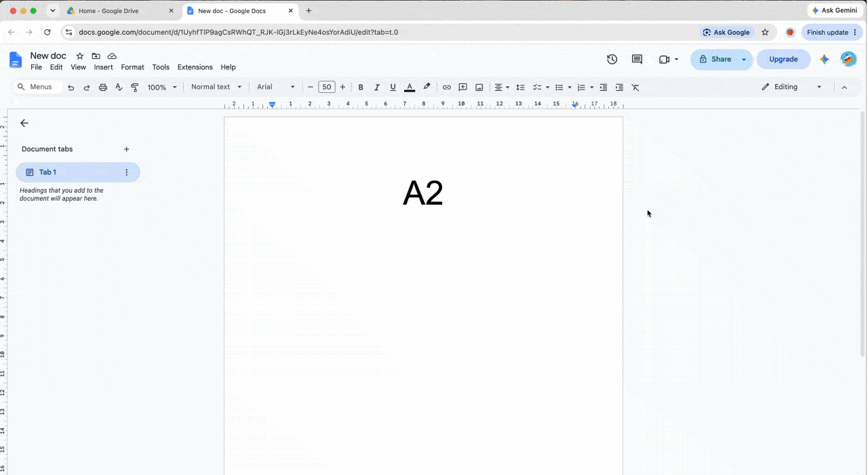The height and width of the screenshot is (475, 868).
Task: Toggle the checklist button
Action: 537,88
